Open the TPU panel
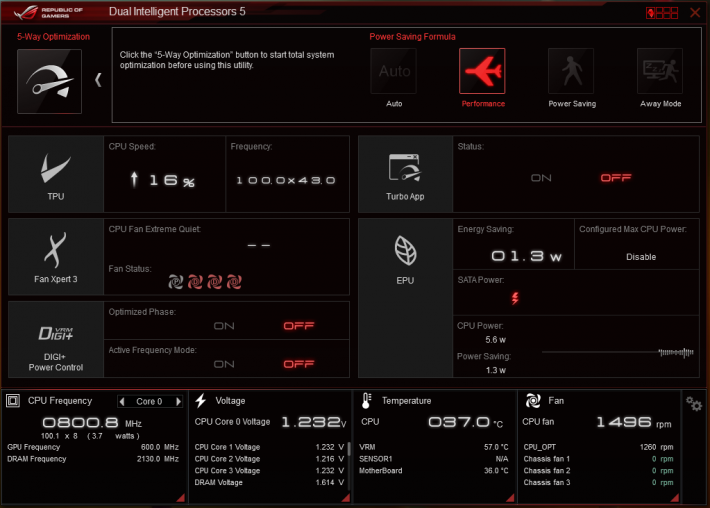Viewport: 710px width, 508px height. [x=56, y=174]
